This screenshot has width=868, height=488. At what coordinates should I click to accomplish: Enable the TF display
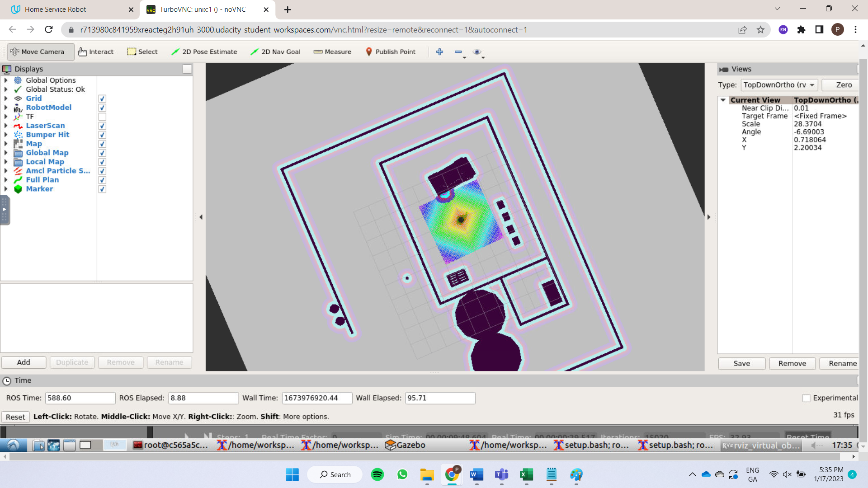[x=102, y=117]
